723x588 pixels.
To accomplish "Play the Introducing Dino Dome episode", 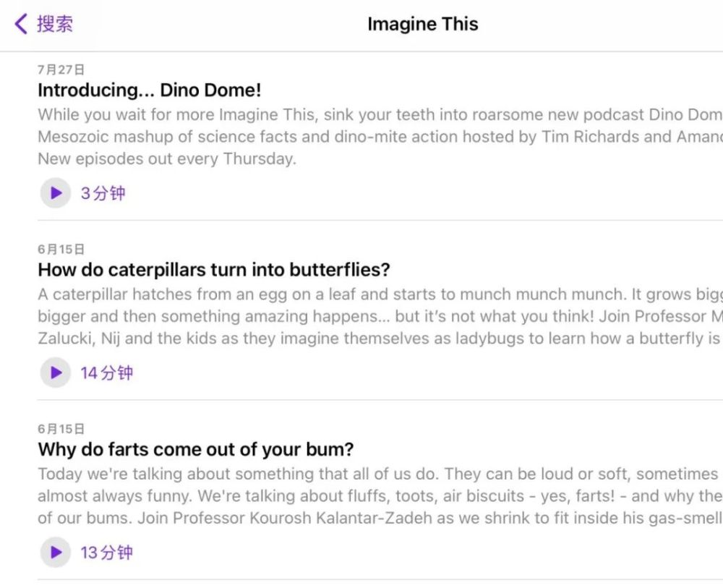I will point(55,193).
